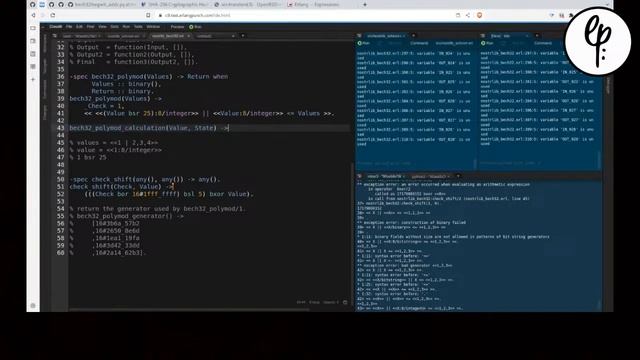Screen dimensions: 640x360
Task: Add a tab in the right output pane
Action: (537, 36)
